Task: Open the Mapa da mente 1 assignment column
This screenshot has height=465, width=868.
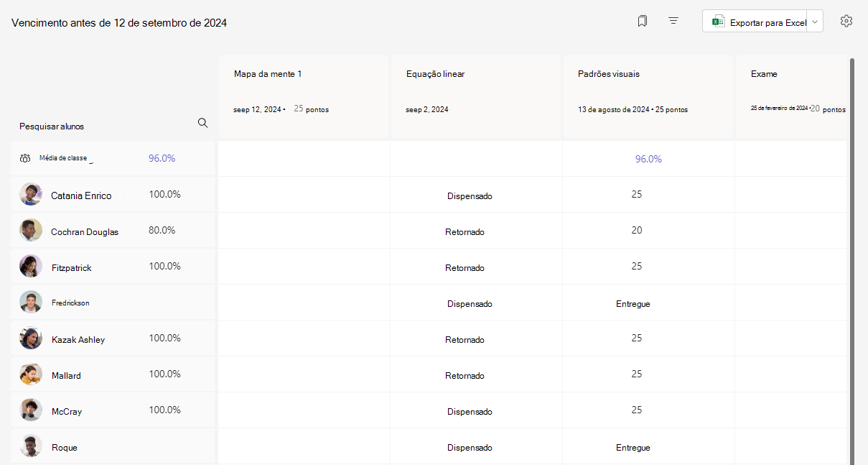Action: [303, 96]
